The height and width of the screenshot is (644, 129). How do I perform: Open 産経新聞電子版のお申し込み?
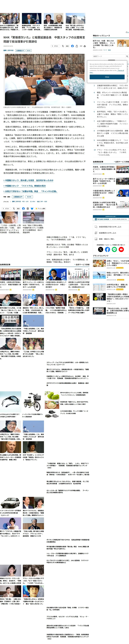click(x=111, y=227)
